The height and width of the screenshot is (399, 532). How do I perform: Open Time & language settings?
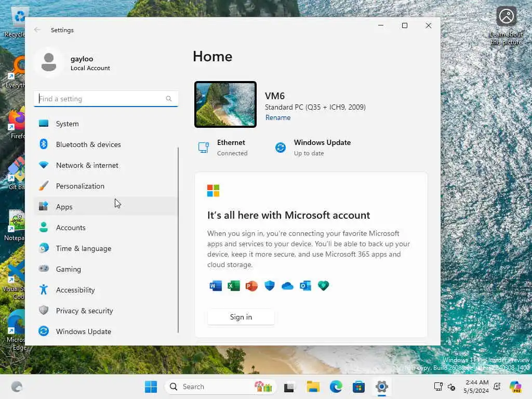pyautogui.click(x=105, y=248)
